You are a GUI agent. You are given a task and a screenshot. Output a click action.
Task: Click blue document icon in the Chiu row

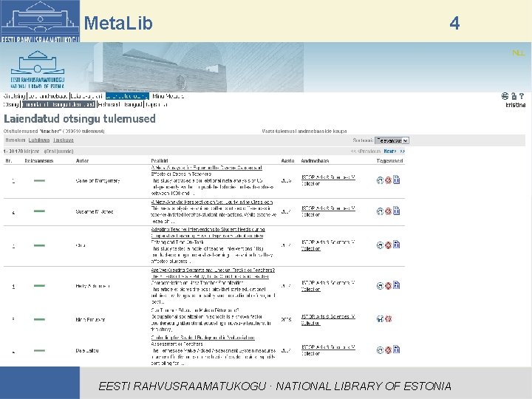[396, 245]
